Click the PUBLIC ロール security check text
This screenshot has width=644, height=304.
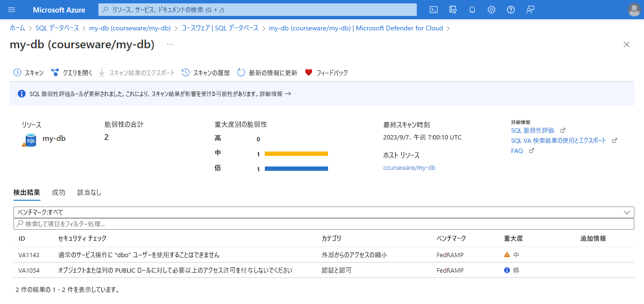(x=175, y=270)
